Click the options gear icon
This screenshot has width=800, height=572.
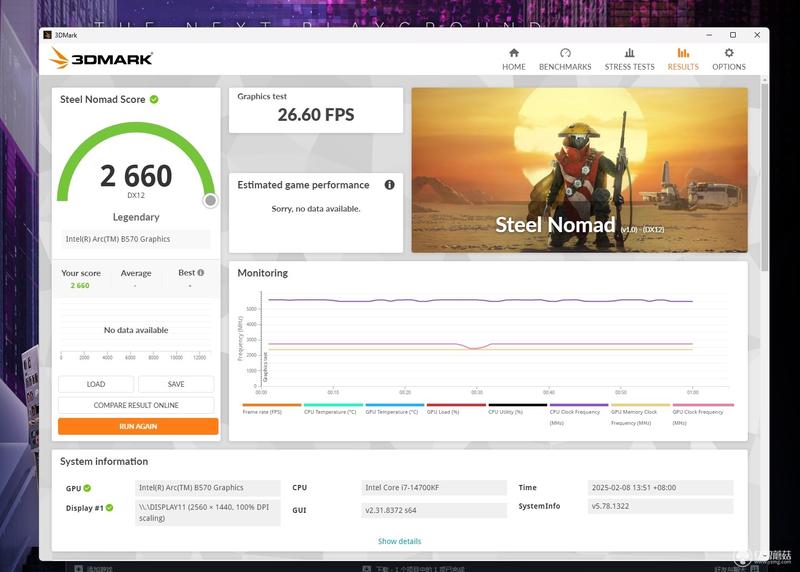pyautogui.click(x=729, y=53)
